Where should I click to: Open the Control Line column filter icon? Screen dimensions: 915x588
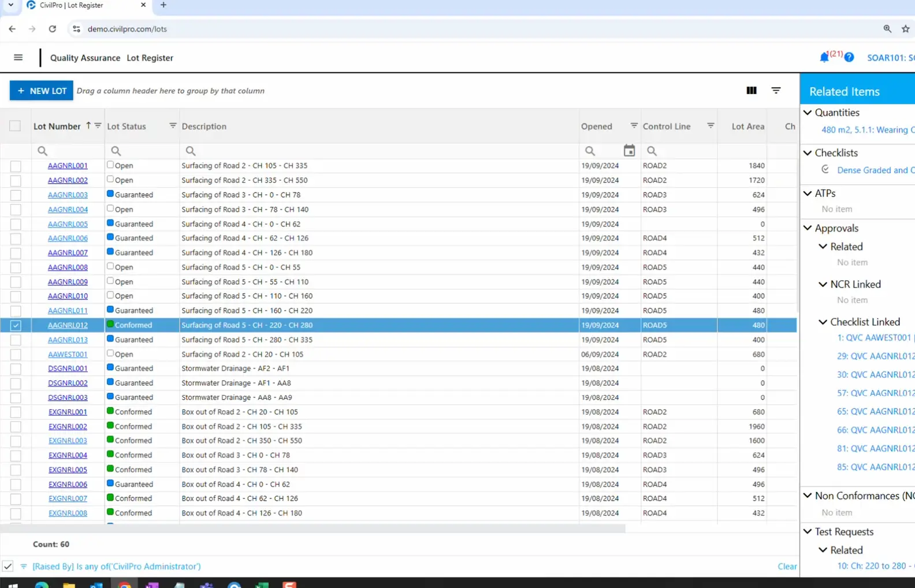pos(711,126)
